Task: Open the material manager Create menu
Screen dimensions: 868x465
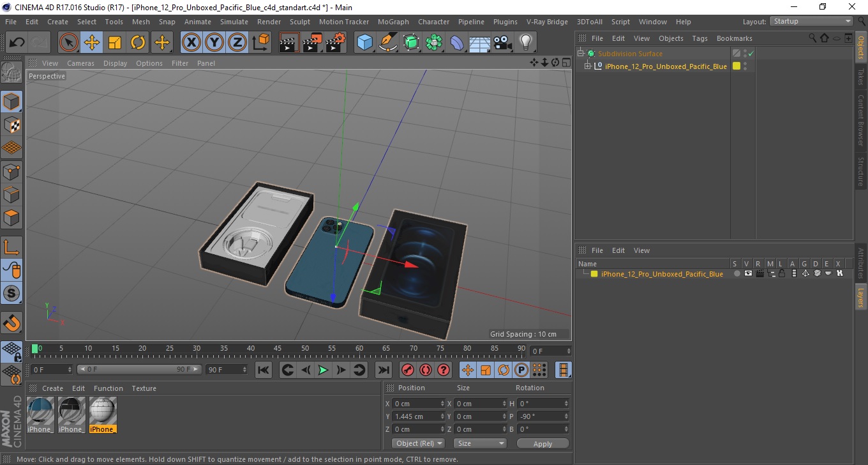Action: click(52, 388)
